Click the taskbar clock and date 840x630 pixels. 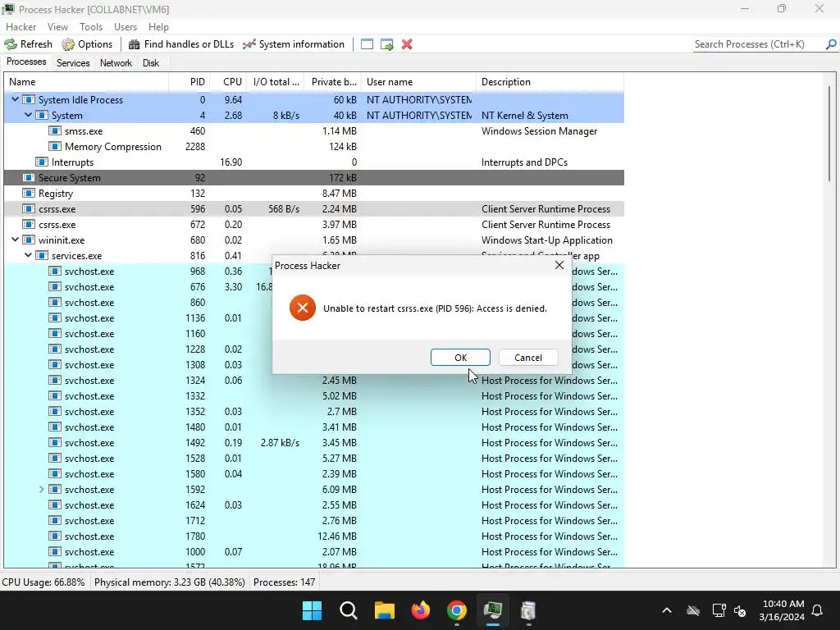tap(782, 610)
